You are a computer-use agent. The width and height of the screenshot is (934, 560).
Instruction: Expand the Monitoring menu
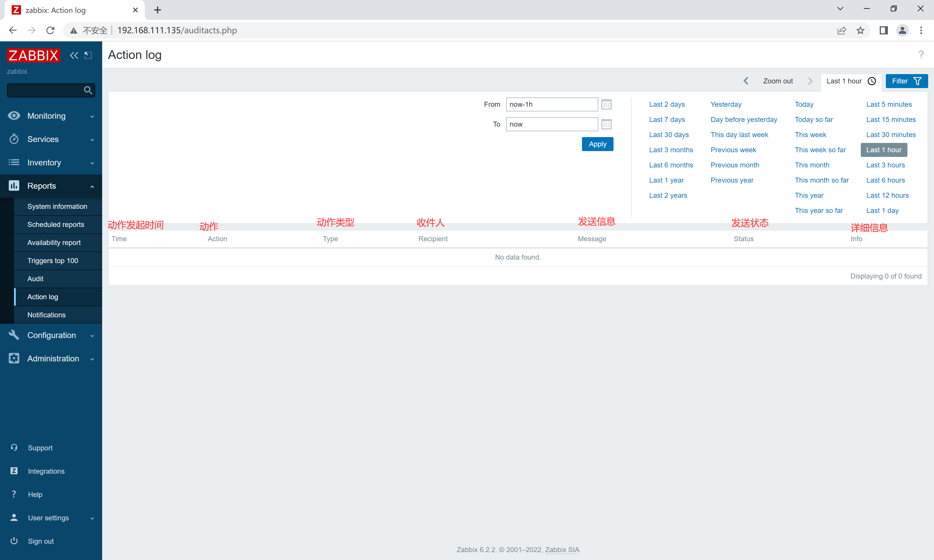click(51, 116)
